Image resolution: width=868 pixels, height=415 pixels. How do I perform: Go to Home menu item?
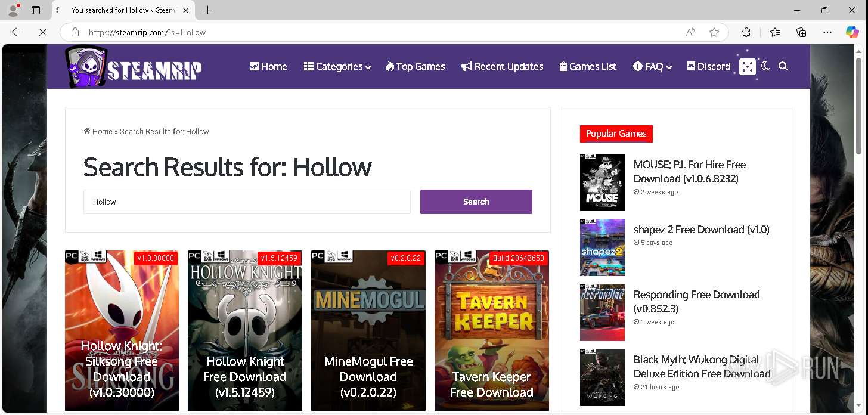click(x=269, y=66)
